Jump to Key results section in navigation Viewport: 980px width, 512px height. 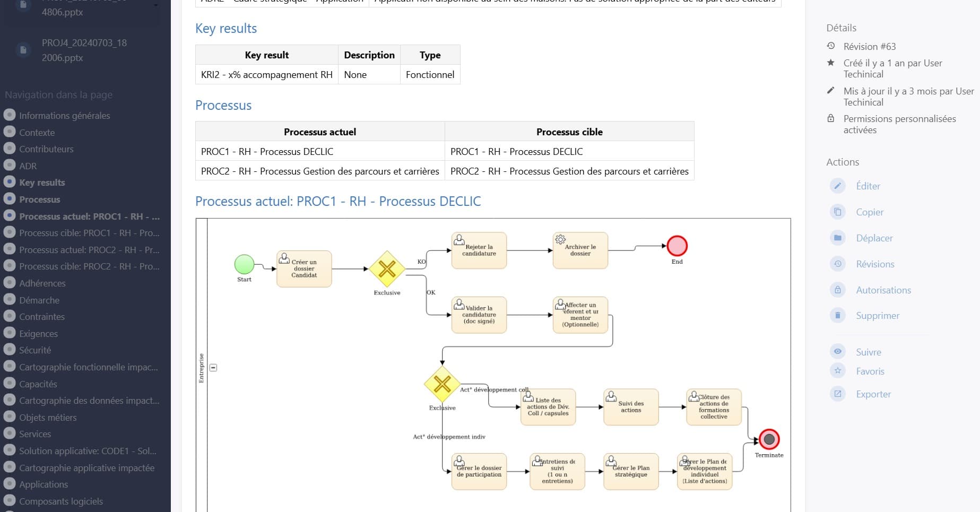pos(42,183)
